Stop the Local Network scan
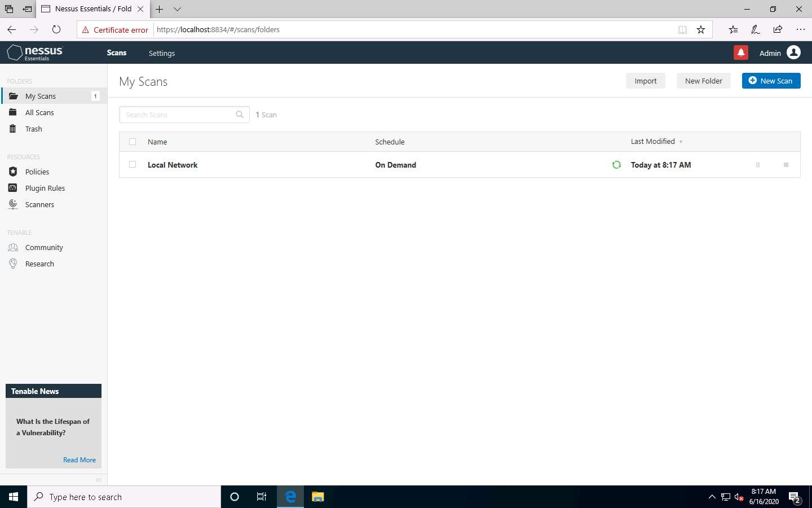 786,165
